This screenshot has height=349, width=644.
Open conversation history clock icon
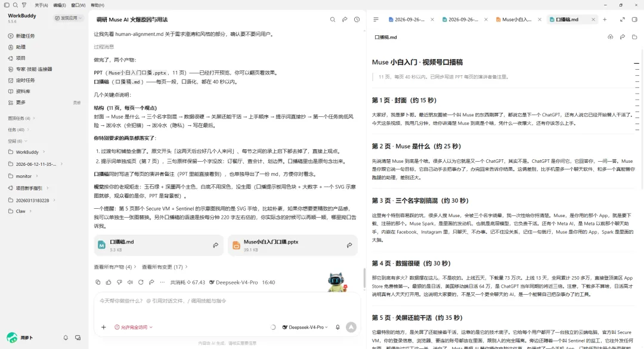click(357, 19)
